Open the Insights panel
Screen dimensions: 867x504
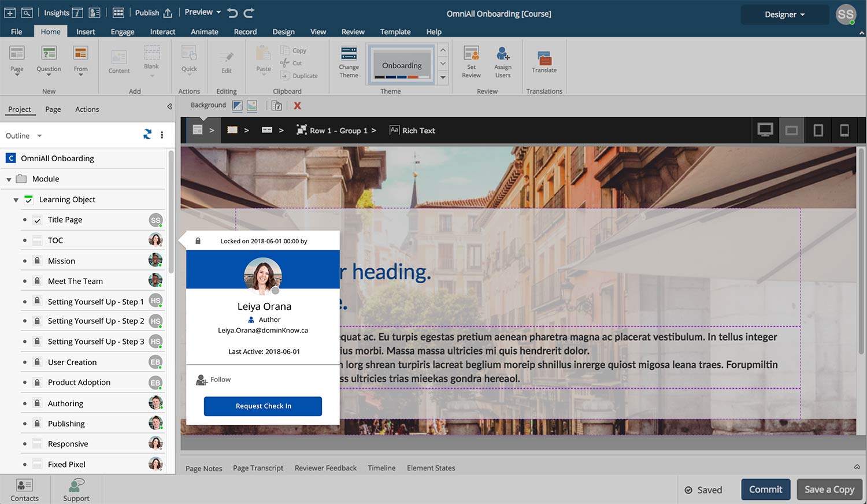pyautogui.click(x=56, y=12)
